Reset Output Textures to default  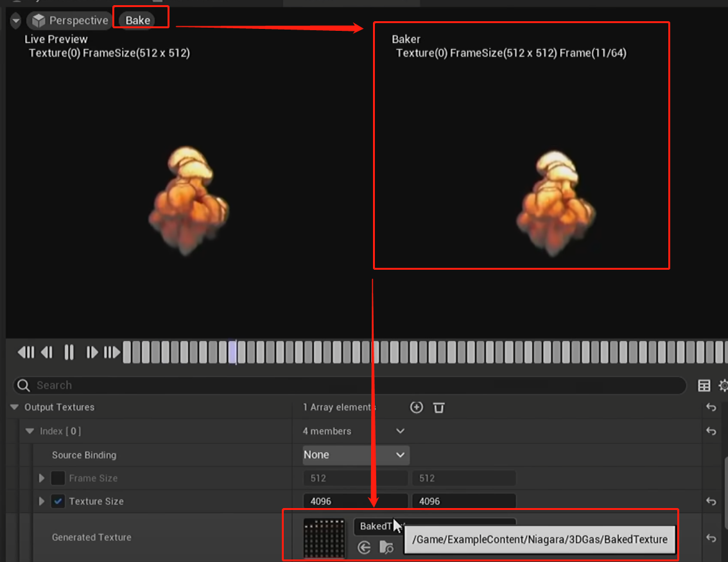[711, 407]
